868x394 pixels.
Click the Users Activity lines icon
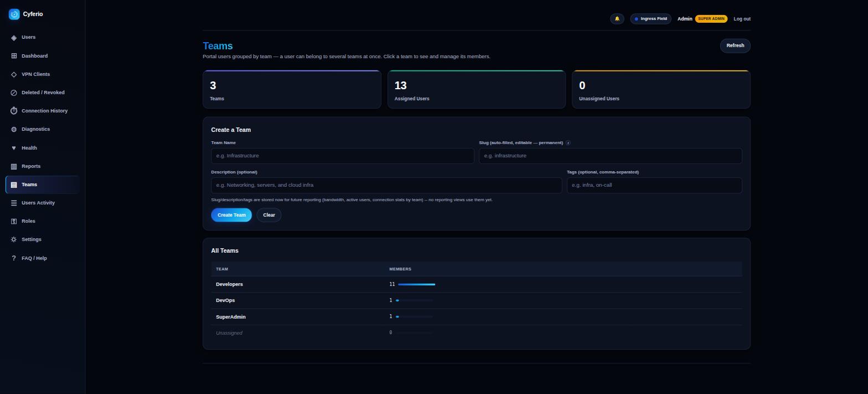(14, 203)
